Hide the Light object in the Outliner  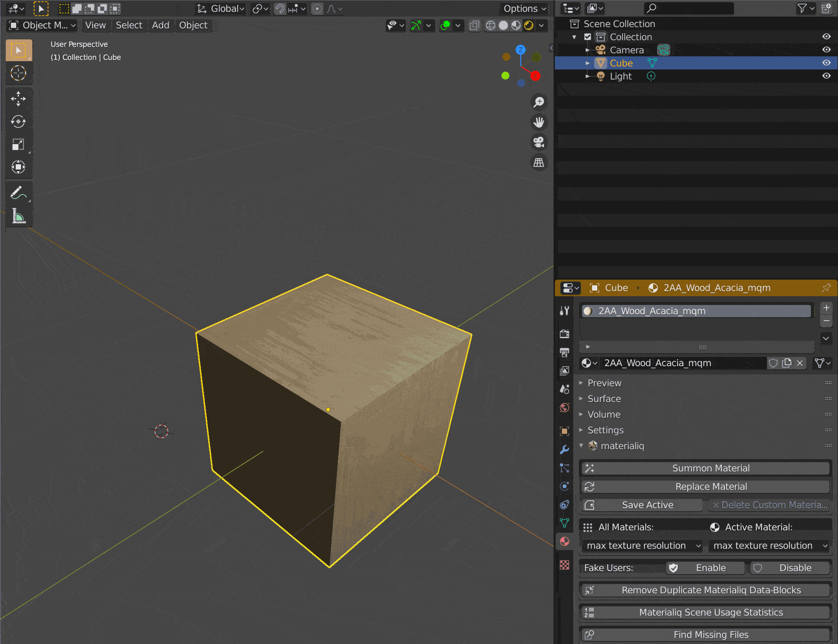click(x=826, y=76)
